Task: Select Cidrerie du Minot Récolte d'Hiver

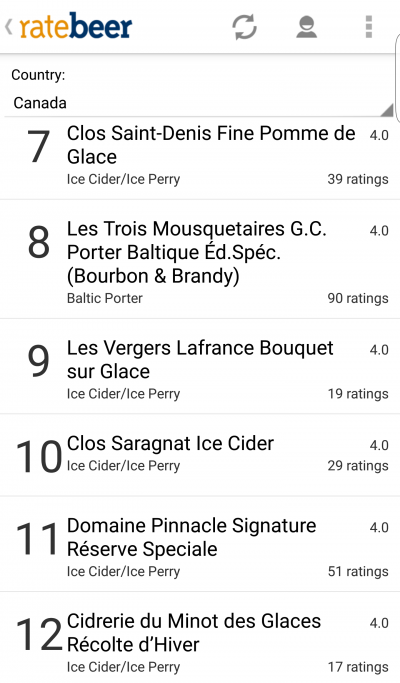Action: click(x=200, y=638)
